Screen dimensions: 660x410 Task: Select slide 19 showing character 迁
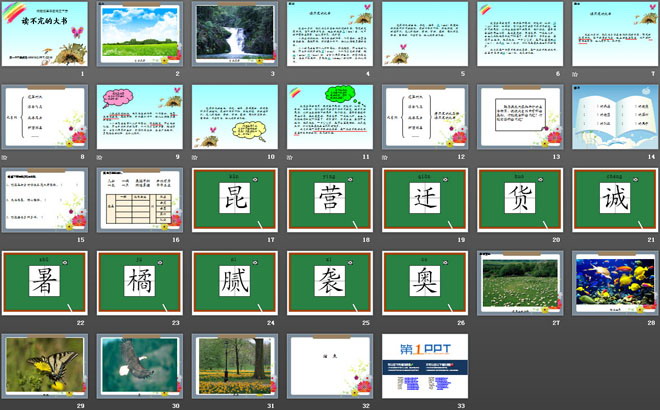[x=425, y=200]
